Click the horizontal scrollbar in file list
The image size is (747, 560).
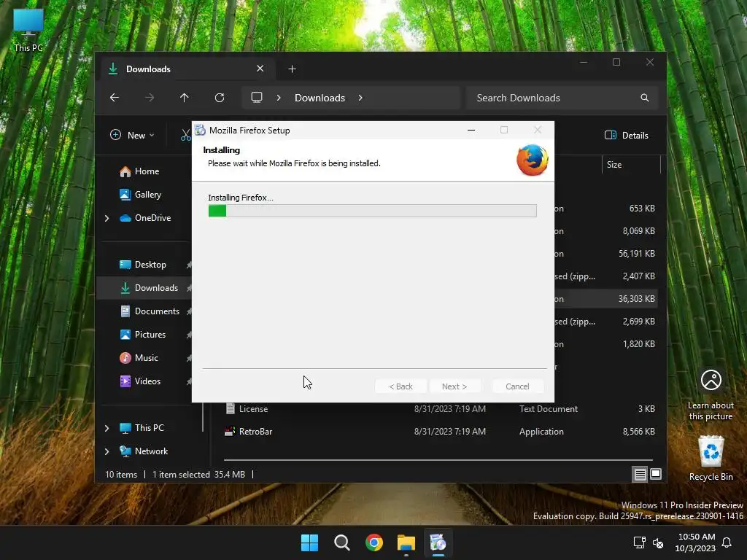[x=438, y=460]
